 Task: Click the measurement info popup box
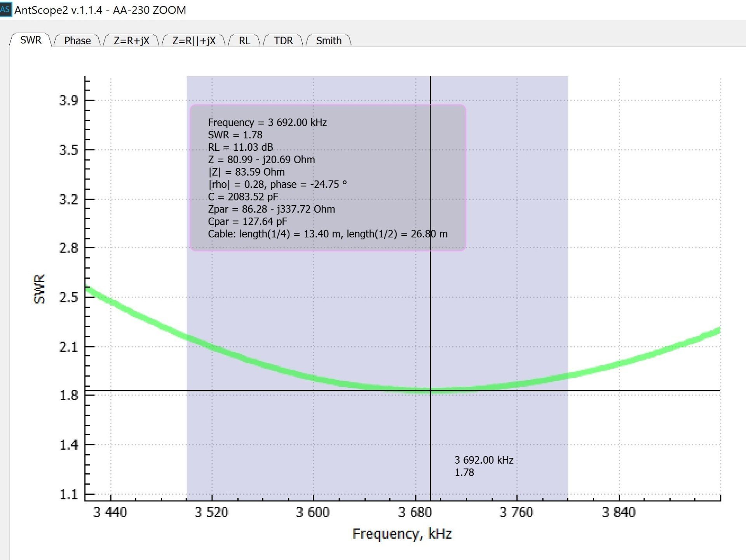(x=328, y=178)
